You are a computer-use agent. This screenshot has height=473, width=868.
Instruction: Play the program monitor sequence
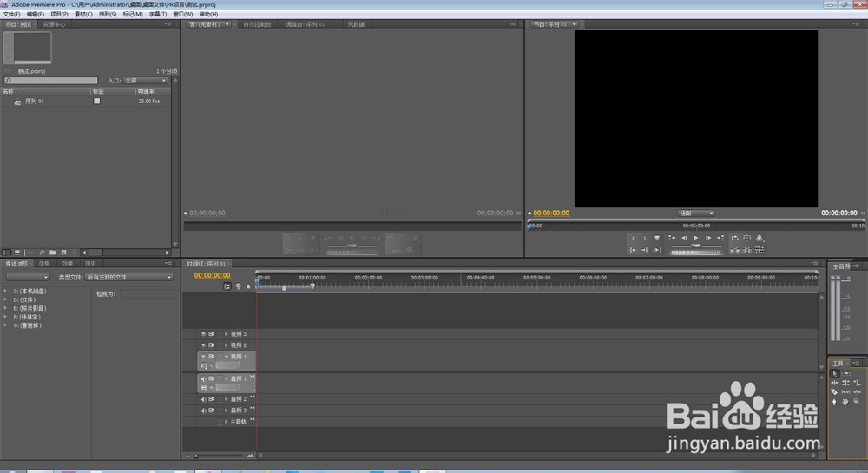click(x=696, y=238)
